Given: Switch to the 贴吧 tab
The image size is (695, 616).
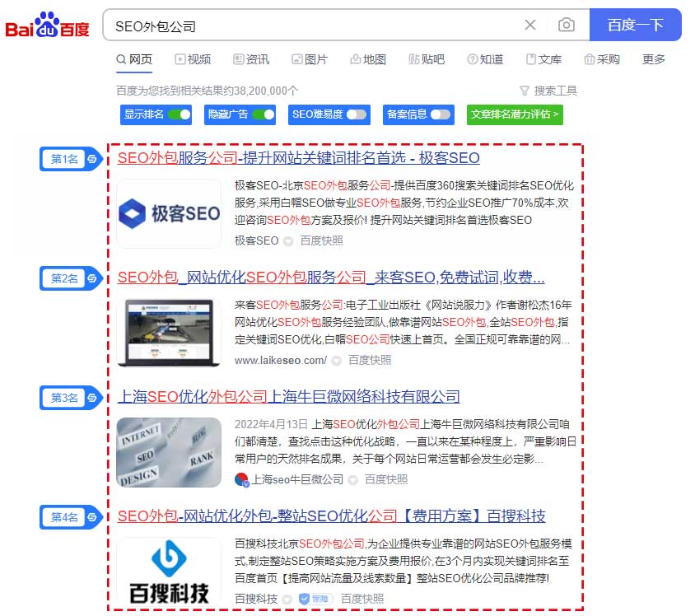Looking at the screenshot, I should point(427,59).
